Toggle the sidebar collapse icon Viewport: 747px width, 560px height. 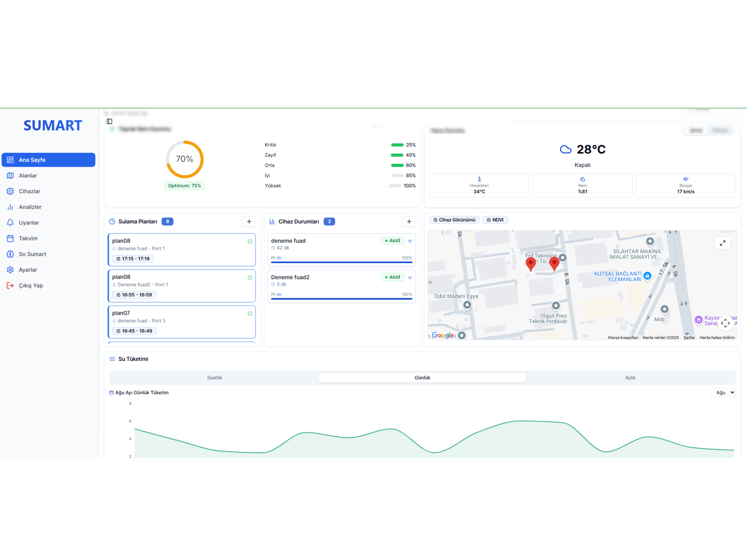pos(109,121)
